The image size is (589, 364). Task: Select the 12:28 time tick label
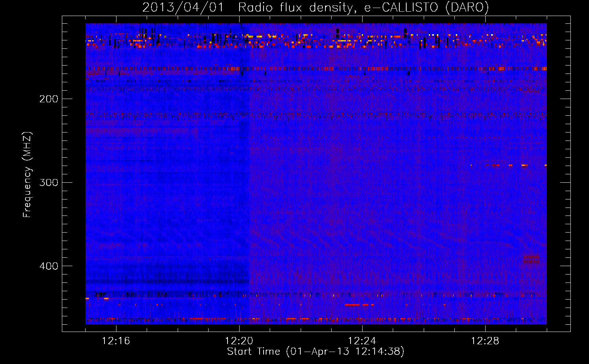[485, 341]
